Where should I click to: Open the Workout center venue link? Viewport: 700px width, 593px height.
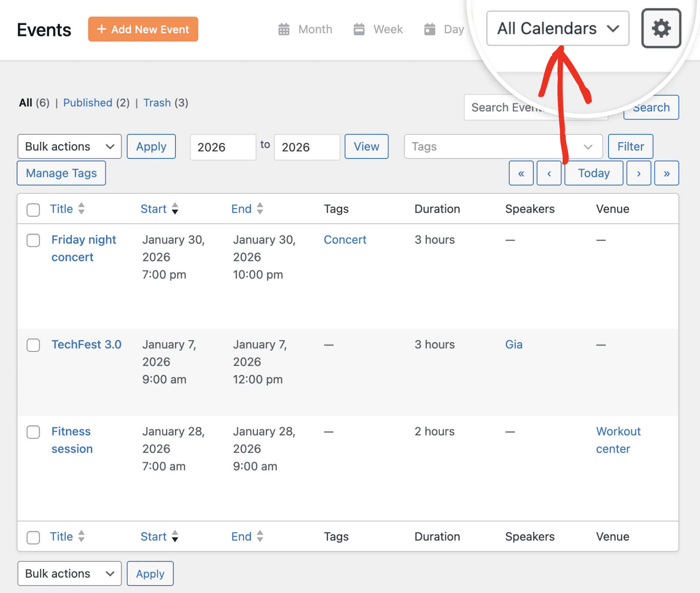click(617, 440)
